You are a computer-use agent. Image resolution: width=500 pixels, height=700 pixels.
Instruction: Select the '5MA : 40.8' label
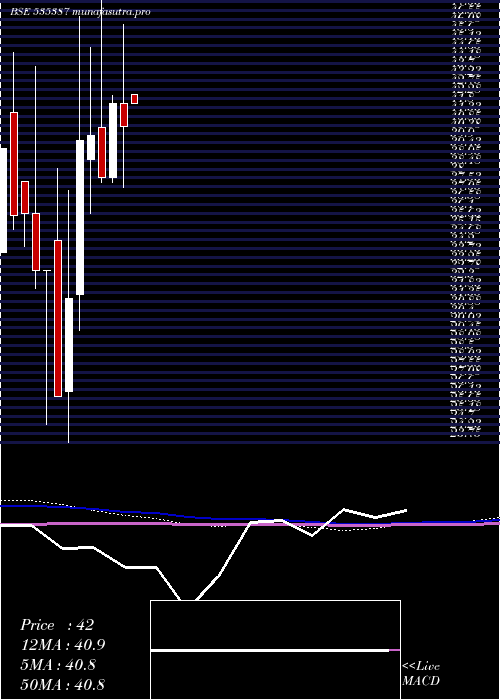point(58,665)
